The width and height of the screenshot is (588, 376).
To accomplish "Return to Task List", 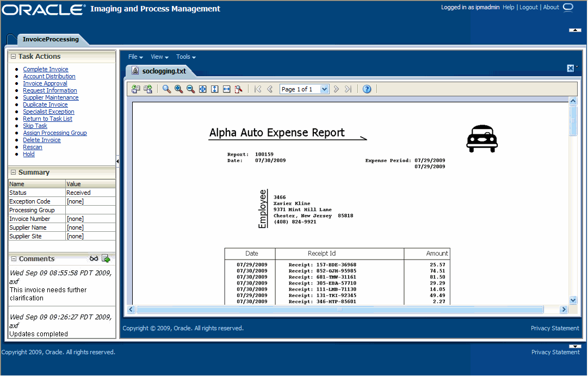I will (48, 119).
